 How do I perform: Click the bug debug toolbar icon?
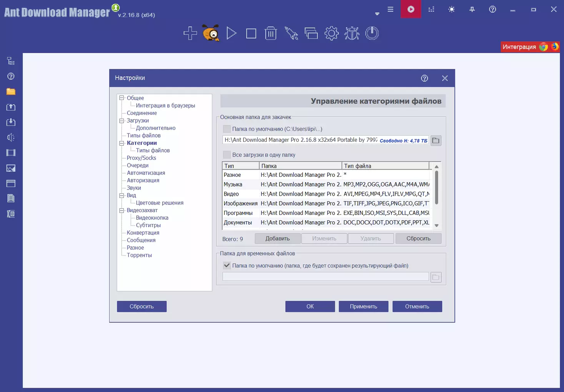(351, 34)
